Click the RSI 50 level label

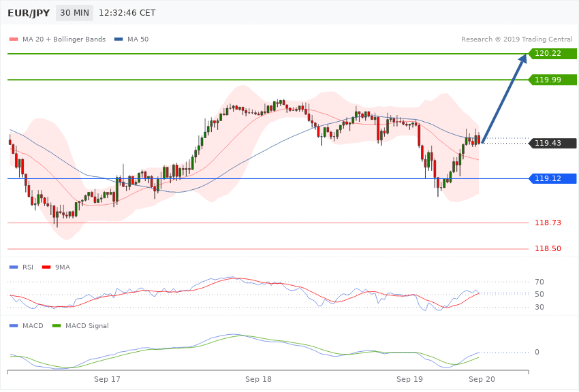click(x=539, y=294)
